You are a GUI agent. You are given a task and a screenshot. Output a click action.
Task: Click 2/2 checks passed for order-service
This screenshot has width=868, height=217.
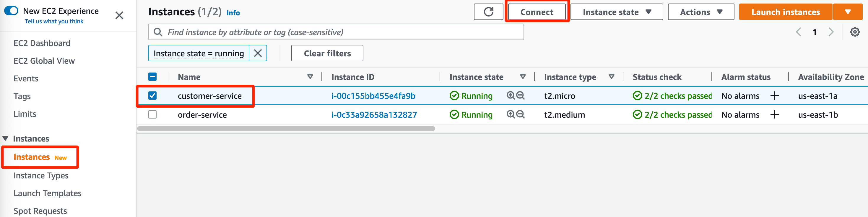click(x=672, y=115)
